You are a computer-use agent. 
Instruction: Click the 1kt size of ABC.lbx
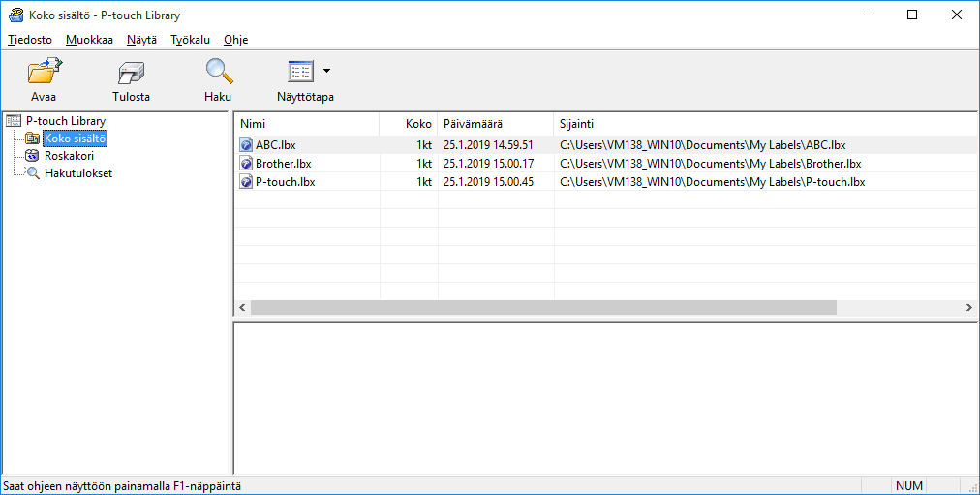424,145
